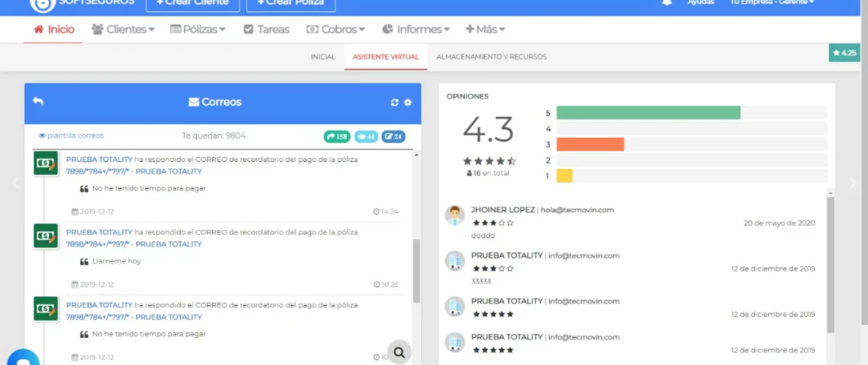
Task: Click the orange 3-star rating bar
Action: click(x=590, y=144)
